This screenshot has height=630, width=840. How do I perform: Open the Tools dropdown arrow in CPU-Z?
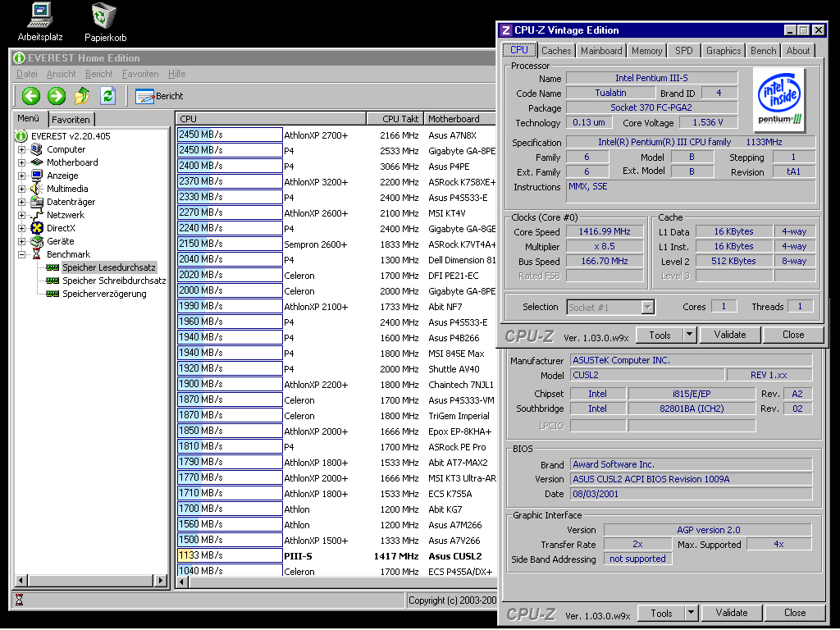689,335
